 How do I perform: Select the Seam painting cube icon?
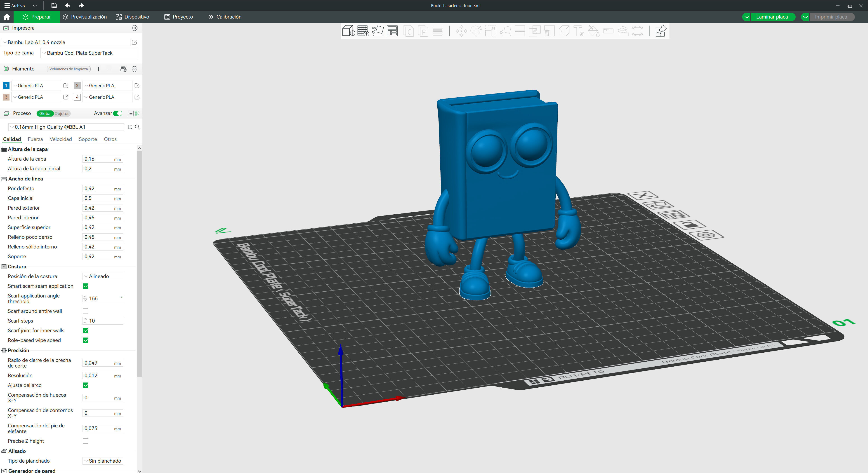(x=564, y=31)
